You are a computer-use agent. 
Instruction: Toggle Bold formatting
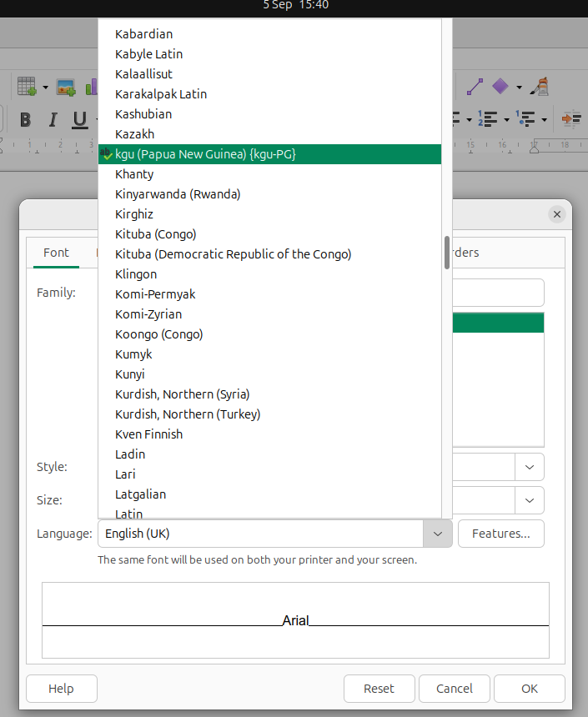[26, 119]
